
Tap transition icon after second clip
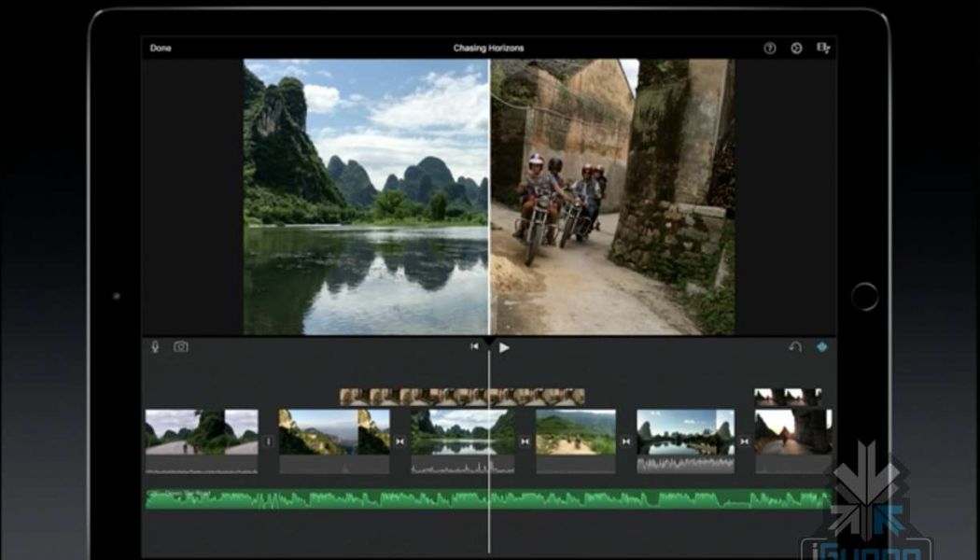coord(400,441)
